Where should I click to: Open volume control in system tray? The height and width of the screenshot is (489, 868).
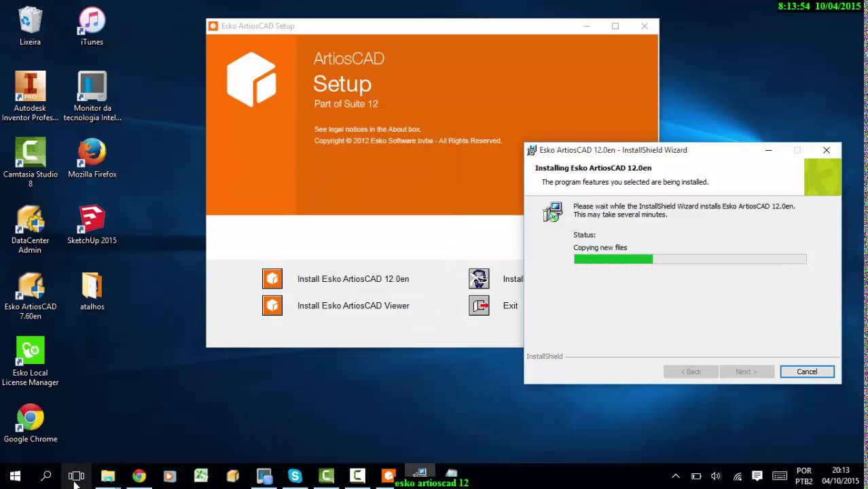point(716,476)
